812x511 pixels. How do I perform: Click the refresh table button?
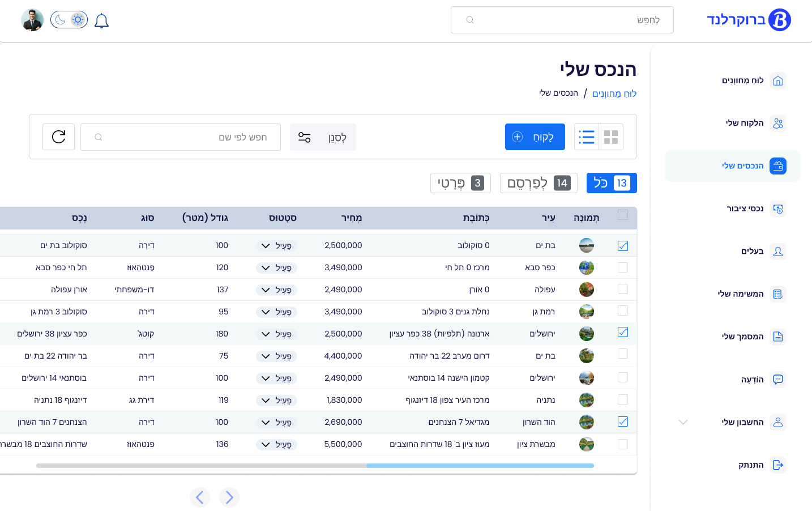(x=58, y=137)
